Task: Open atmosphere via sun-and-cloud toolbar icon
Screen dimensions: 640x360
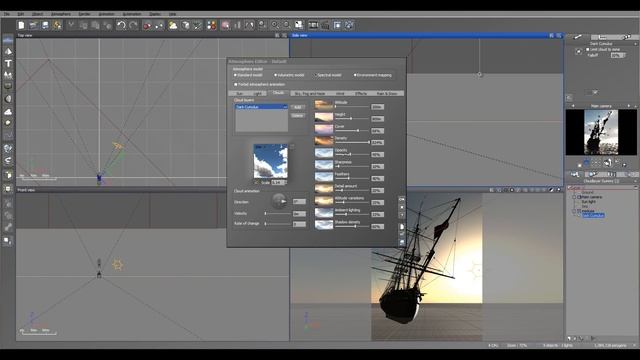Action: [173, 25]
